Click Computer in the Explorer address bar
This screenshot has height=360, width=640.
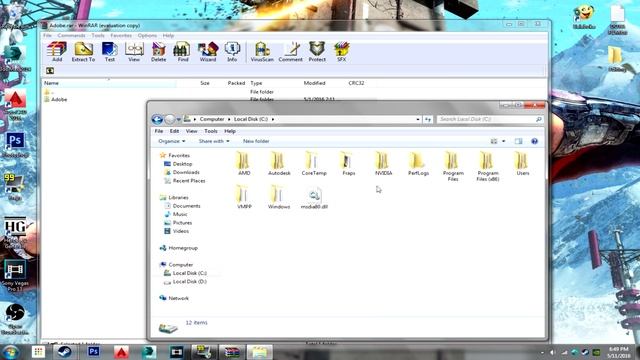coord(212,119)
